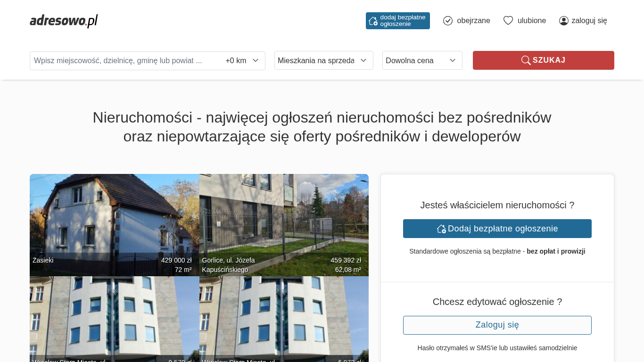The width and height of the screenshot is (644, 362).
Task: Click the user profile icon beside zaloguj się
Action: [x=563, y=21]
